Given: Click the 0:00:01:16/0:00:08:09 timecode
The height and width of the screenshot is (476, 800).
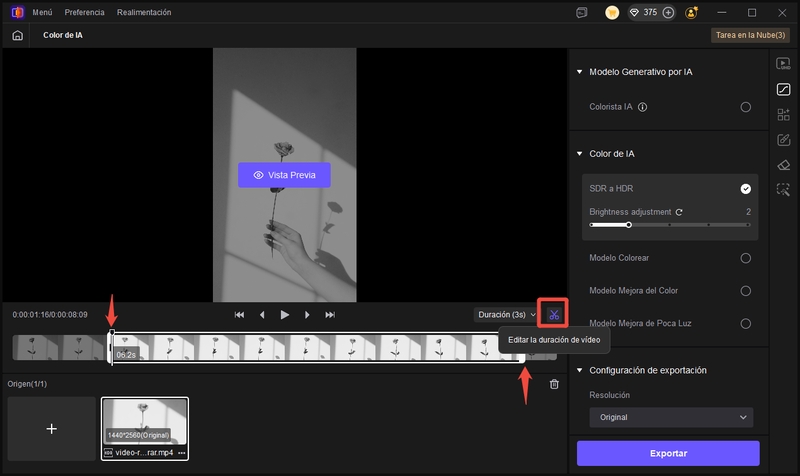Looking at the screenshot, I should (50, 315).
